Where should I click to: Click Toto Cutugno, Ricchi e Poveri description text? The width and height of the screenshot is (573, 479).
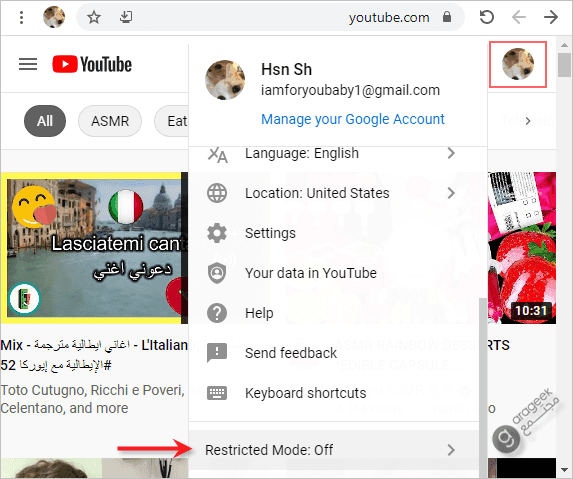pos(92,399)
